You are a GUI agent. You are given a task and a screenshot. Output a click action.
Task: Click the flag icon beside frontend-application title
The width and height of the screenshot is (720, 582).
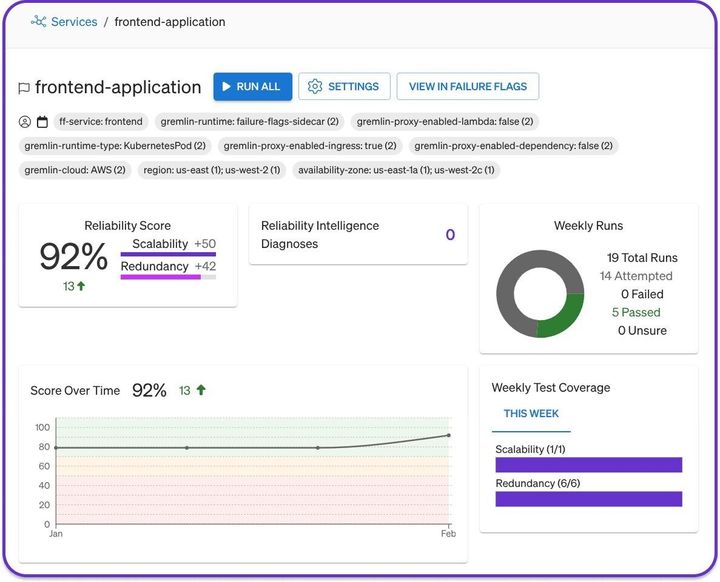[24, 87]
